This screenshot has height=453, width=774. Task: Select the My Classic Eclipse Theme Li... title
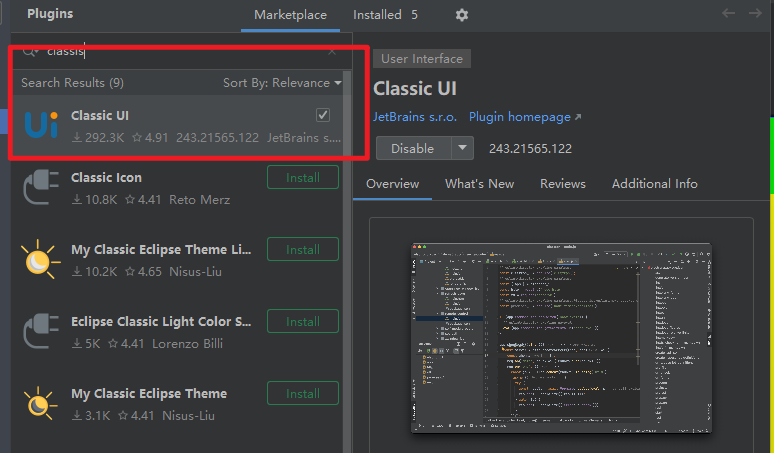coord(161,250)
